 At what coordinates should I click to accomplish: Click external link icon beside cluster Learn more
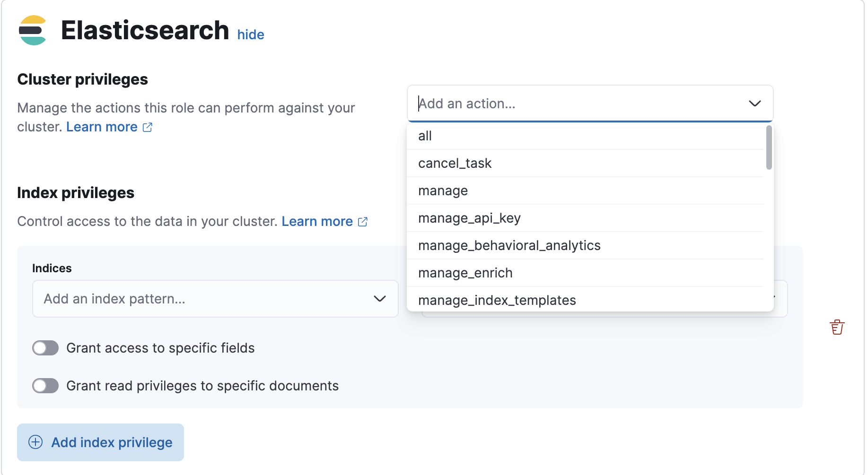[147, 127]
